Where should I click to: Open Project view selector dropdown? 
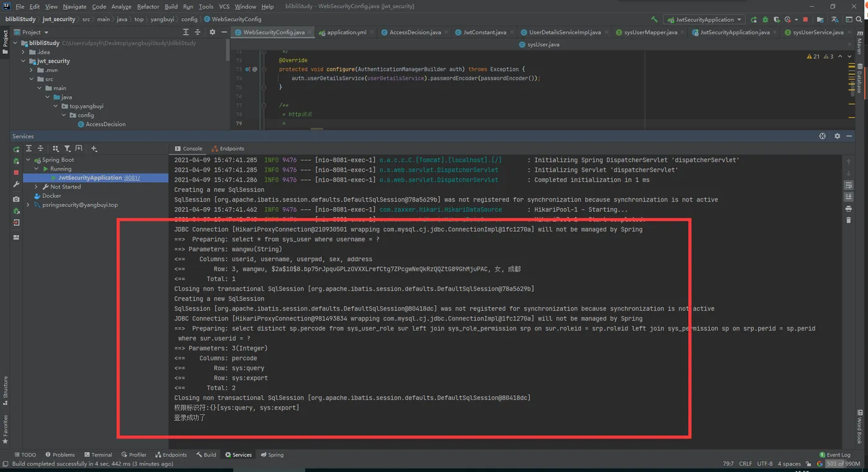pyautogui.click(x=32, y=32)
